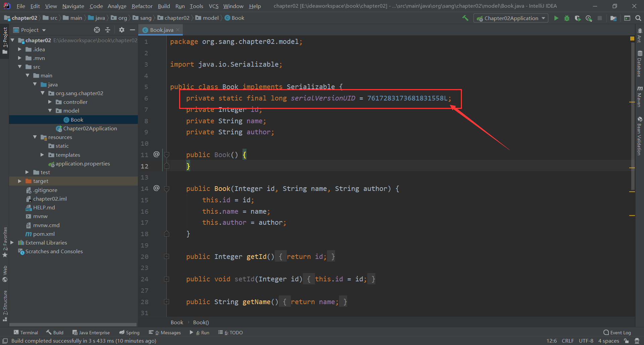Click the 4 spaces indent indicator
Viewport: 644px width, 345px height.
point(608,341)
